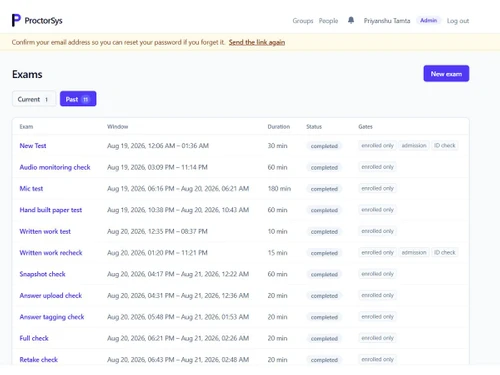This screenshot has height=375, width=500.
Task: Open the Hand built paper test exam
Action: (51, 210)
